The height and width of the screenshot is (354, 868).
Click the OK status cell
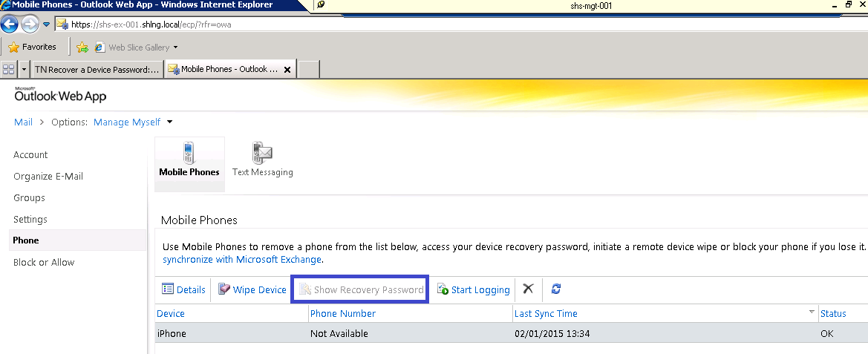827,333
